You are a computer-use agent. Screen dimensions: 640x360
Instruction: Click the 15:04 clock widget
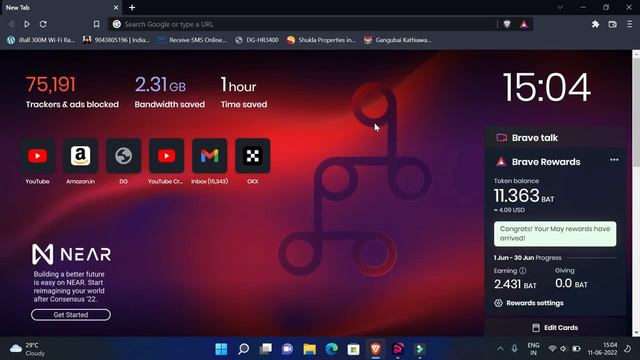pyautogui.click(x=547, y=87)
